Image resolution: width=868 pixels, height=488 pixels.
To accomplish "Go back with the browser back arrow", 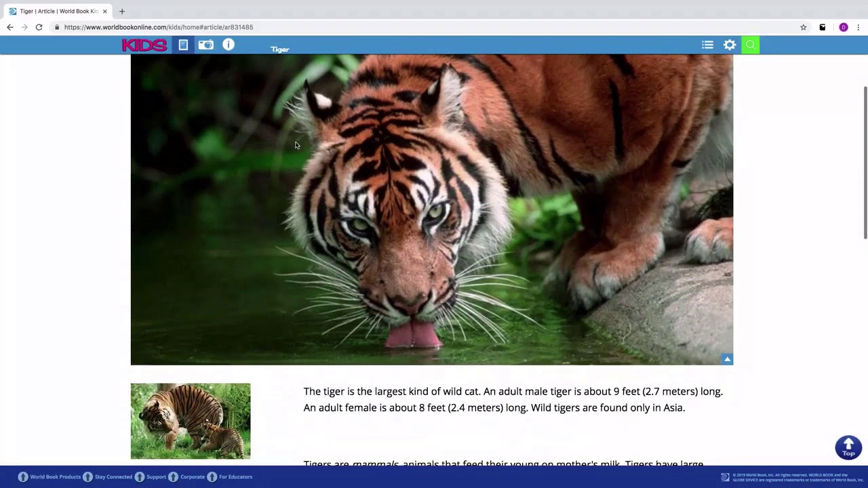I will pyautogui.click(x=9, y=27).
